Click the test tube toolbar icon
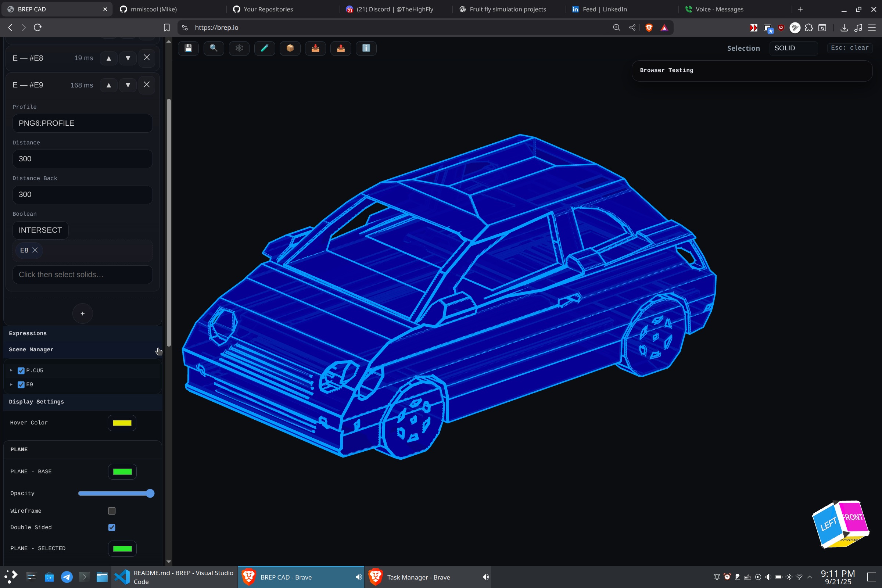This screenshot has width=882, height=588. coord(264,48)
